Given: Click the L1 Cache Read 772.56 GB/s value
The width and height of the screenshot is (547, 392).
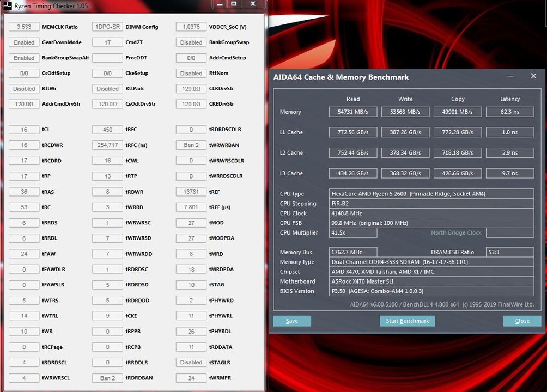Looking at the screenshot, I should pyautogui.click(x=353, y=132).
